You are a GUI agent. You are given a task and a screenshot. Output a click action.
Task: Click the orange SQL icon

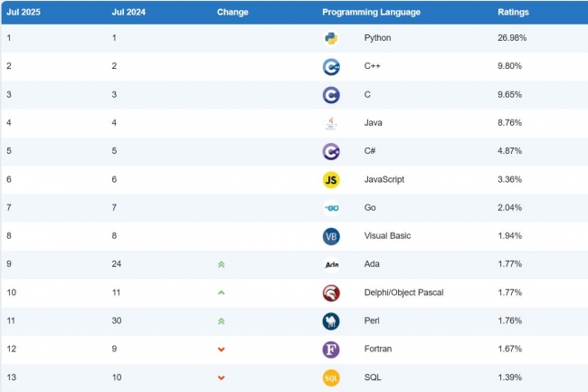(x=331, y=378)
